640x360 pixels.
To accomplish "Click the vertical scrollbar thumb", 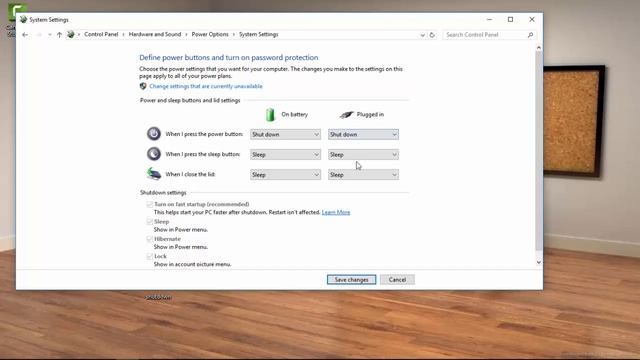I will 539,151.
